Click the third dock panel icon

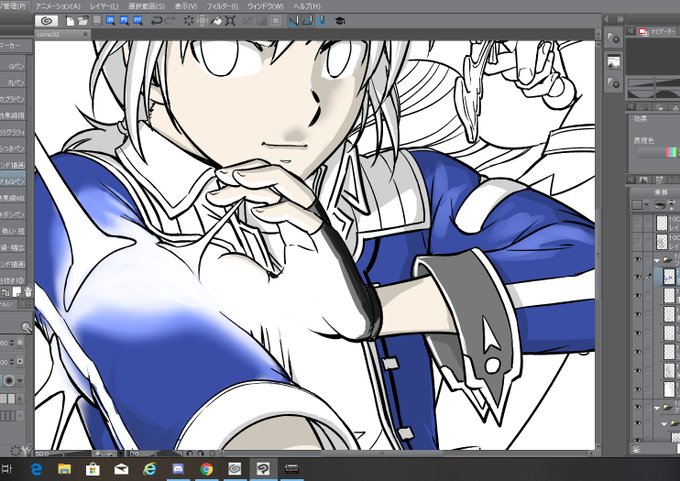pyautogui.click(x=613, y=82)
